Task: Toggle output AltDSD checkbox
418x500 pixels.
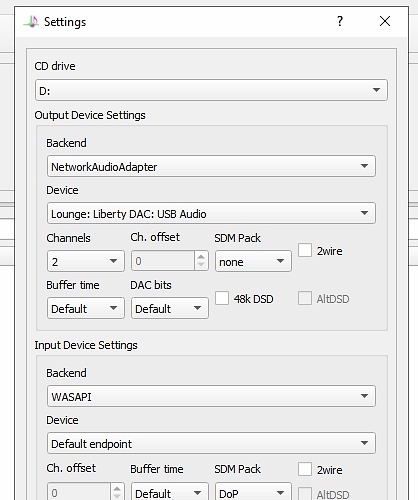Action: [305, 298]
